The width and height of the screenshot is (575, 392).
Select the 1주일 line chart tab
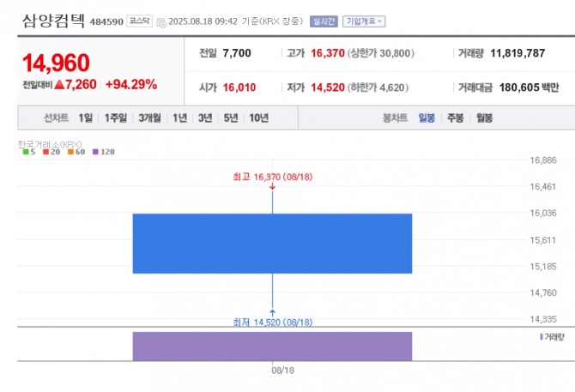click(x=116, y=118)
